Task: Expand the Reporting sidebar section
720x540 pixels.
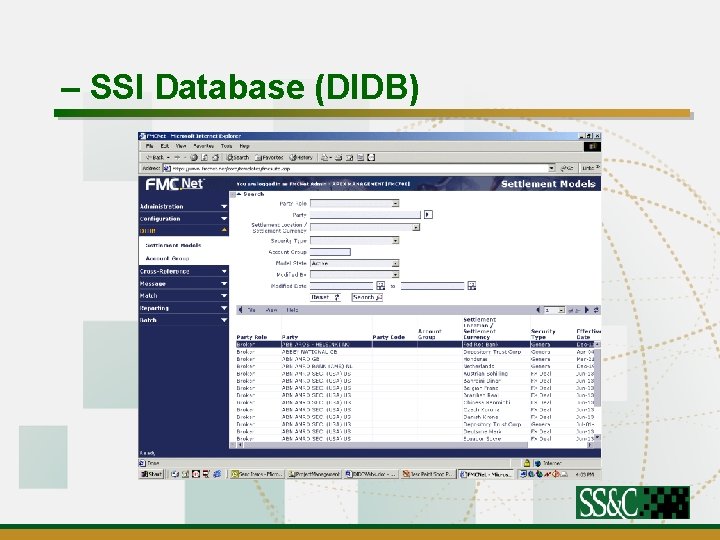Action: pos(184,308)
